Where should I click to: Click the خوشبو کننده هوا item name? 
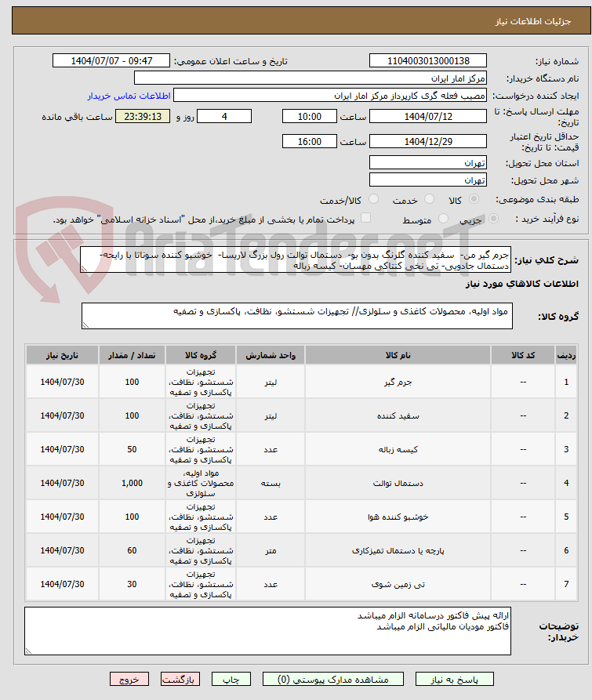click(x=398, y=517)
